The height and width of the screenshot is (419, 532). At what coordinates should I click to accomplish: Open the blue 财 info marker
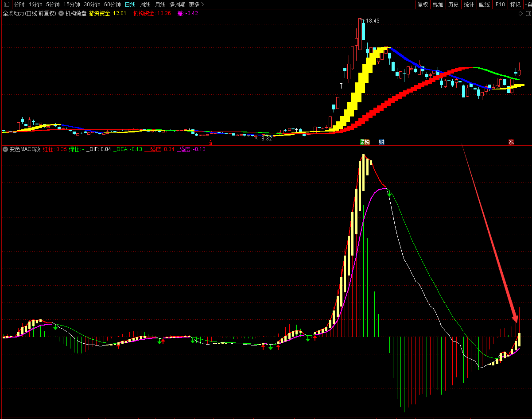pyautogui.click(x=381, y=142)
